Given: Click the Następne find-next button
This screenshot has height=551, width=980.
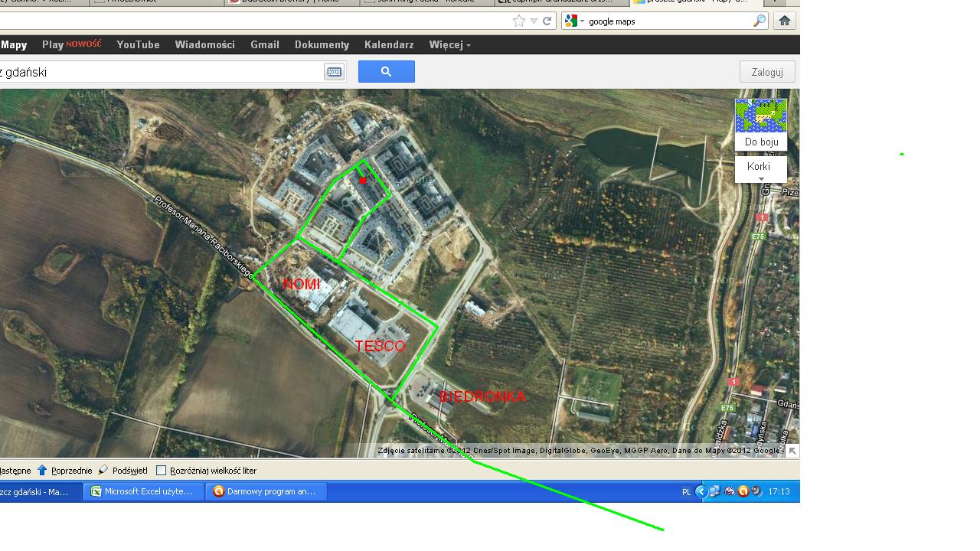Looking at the screenshot, I should [16, 471].
